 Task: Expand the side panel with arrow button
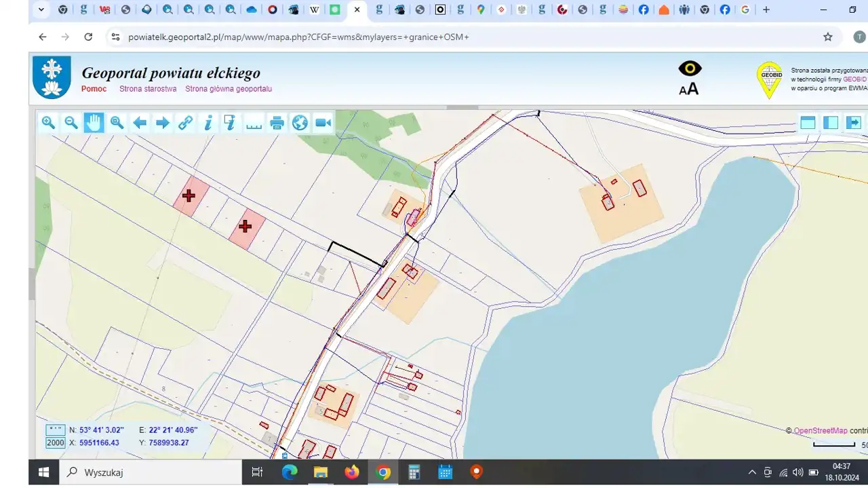(854, 122)
